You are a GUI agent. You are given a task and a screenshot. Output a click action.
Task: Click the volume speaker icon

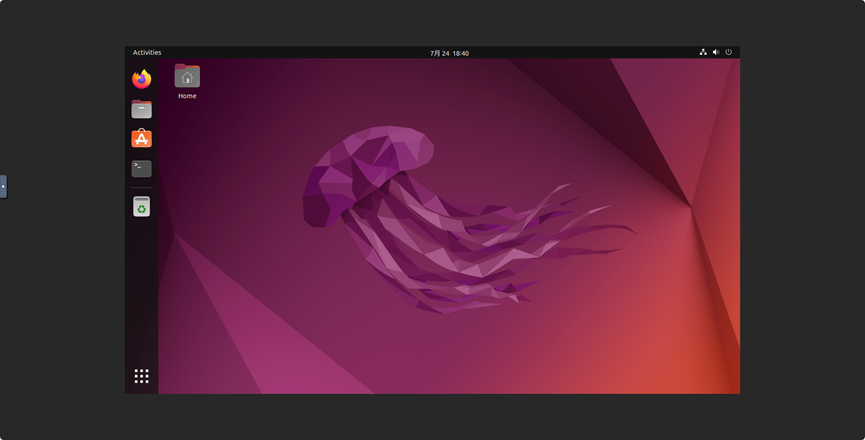pyautogui.click(x=716, y=52)
